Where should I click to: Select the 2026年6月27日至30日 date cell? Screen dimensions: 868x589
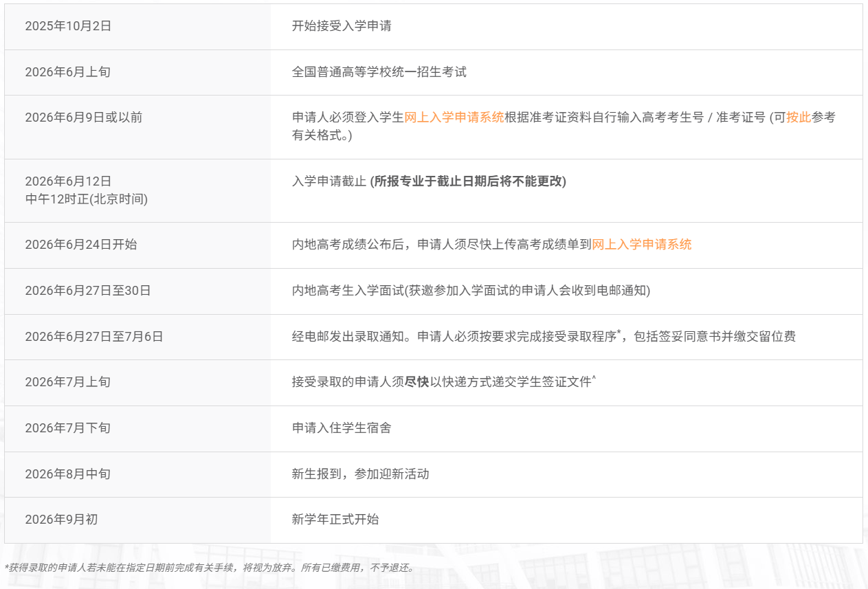tap(87, 290)
